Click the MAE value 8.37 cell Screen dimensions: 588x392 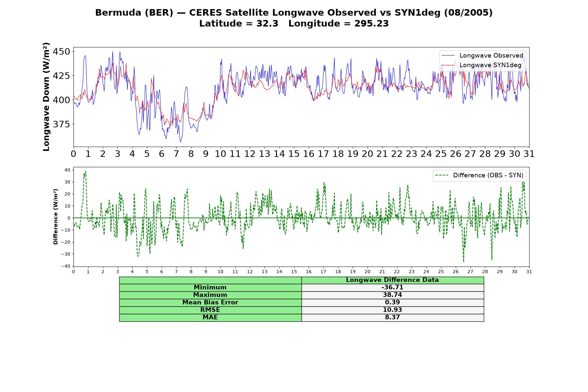pyautogui.click(x=392, y=318)
